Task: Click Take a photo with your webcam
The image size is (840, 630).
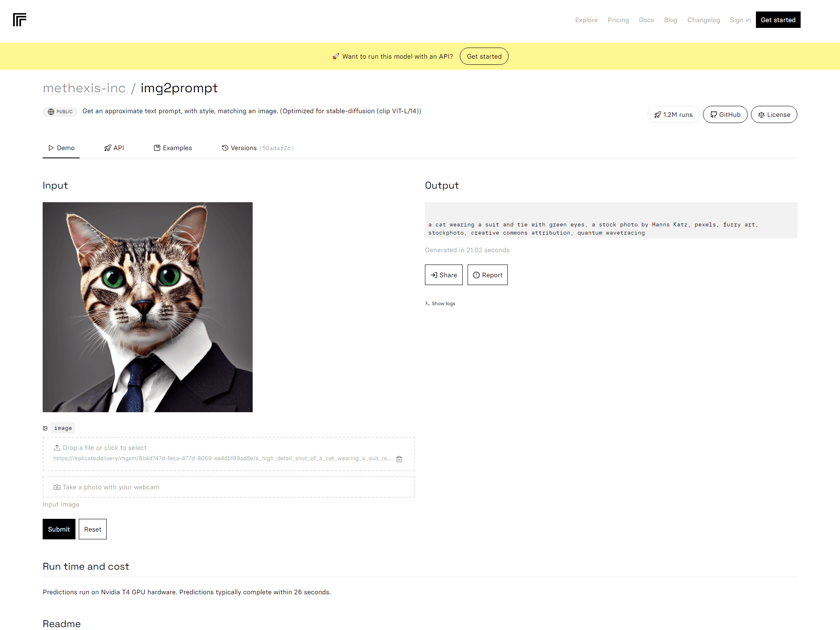Action: (x=229, y=487)
